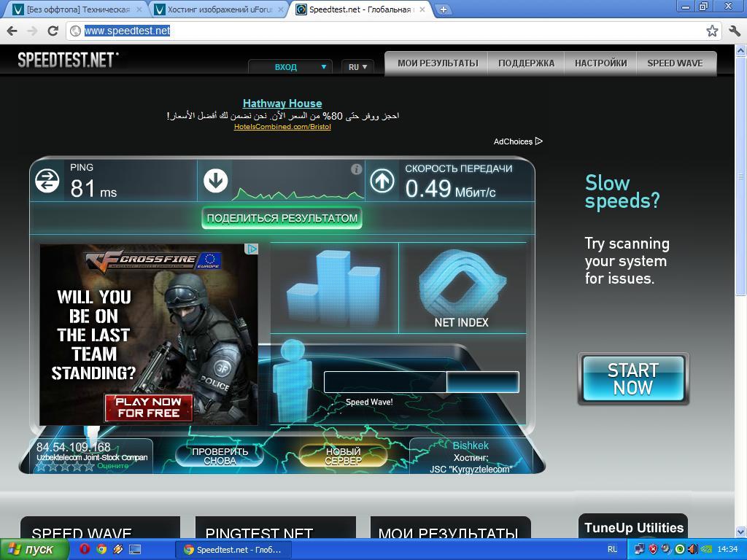Click the green circle tray icon
Image resolution: width=747 pixels, height=560 pixels.
[679, 550]
